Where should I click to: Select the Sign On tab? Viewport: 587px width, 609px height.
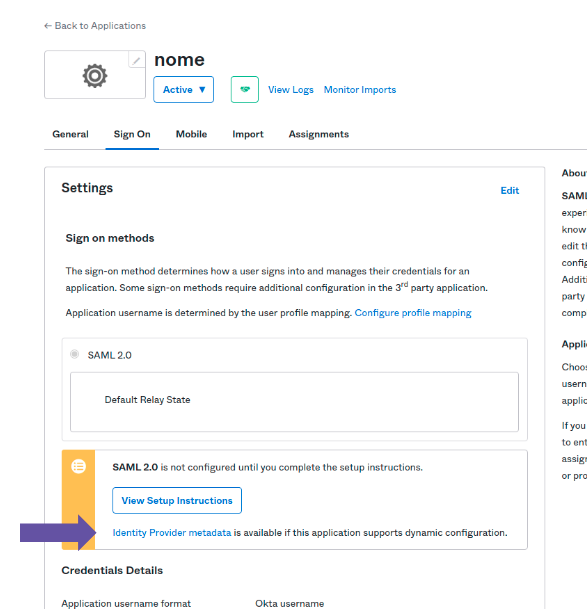point(132,134)
